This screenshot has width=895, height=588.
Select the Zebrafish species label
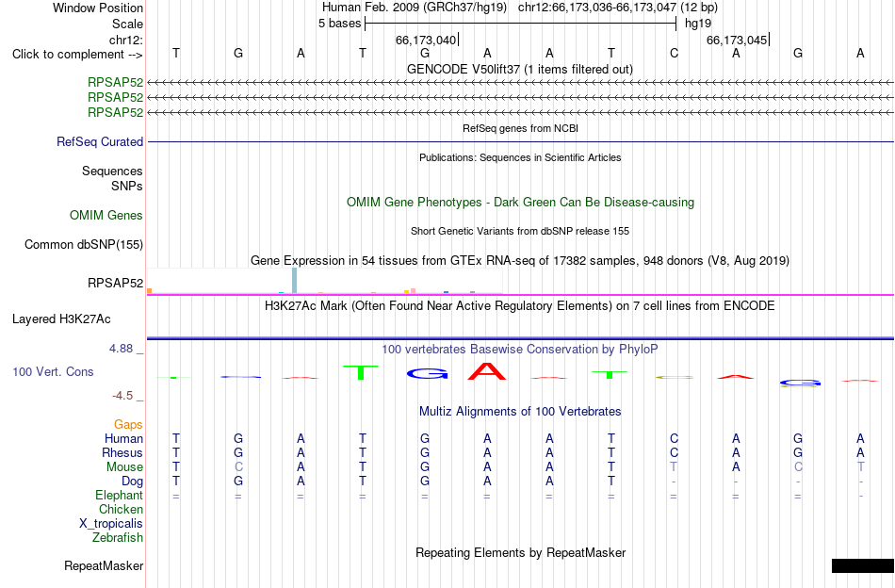(x=118, y=537)
